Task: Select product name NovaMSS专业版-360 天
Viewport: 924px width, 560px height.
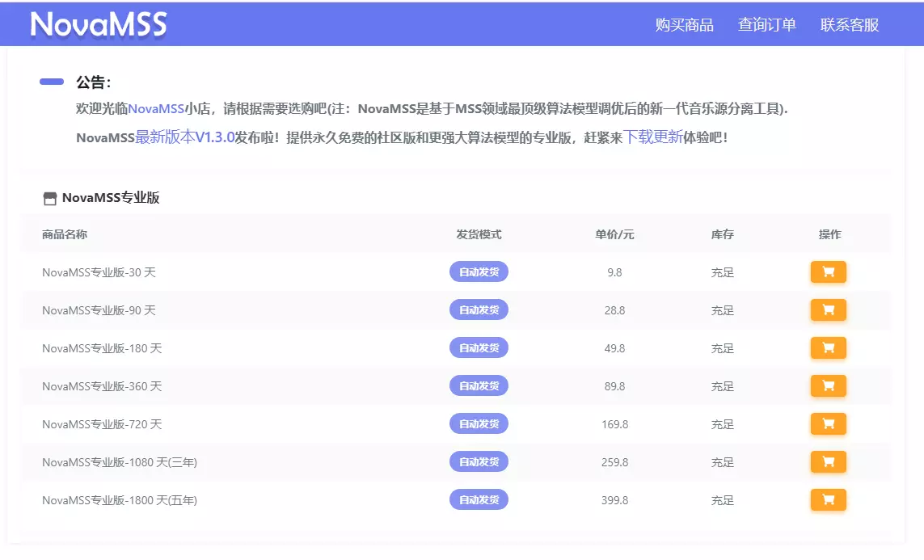Action: click(x=102, y=386)
